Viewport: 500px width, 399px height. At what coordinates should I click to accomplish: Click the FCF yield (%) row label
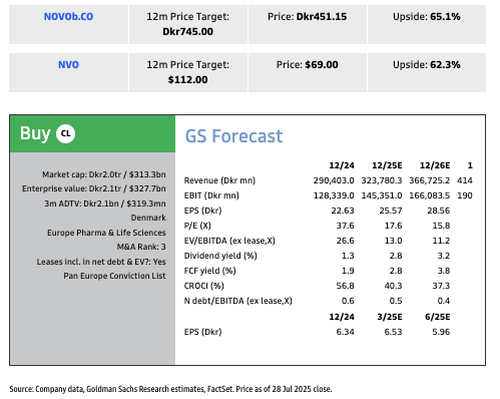click(x=210, y=271)
